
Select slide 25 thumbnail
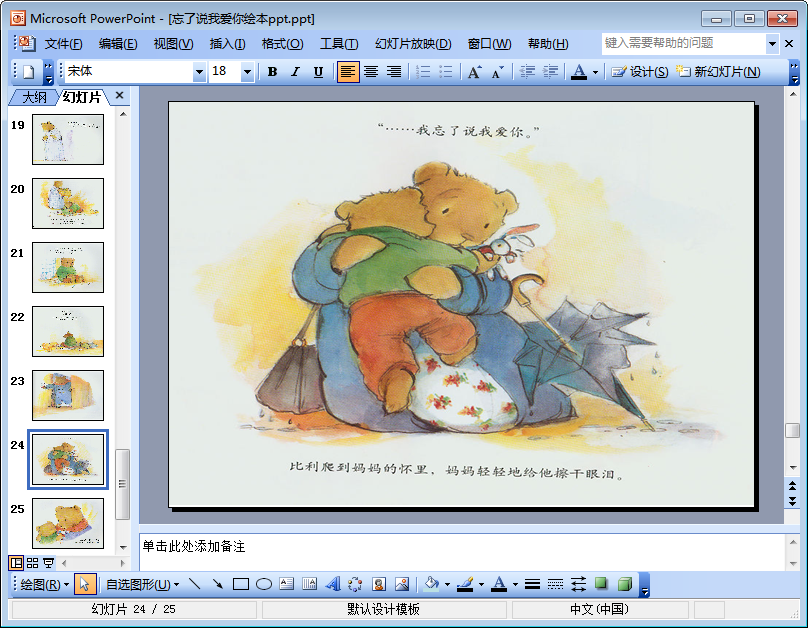coord(68,523)
